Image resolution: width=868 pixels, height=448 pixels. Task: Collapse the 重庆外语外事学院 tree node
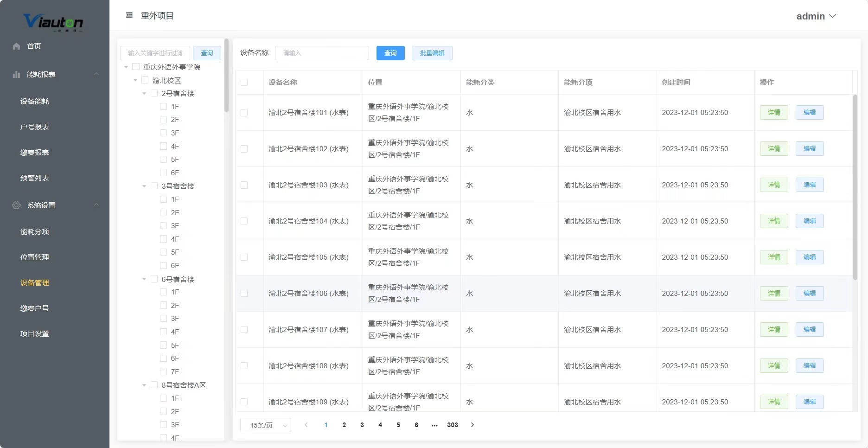pyautogui.click(x=126, y=67)
